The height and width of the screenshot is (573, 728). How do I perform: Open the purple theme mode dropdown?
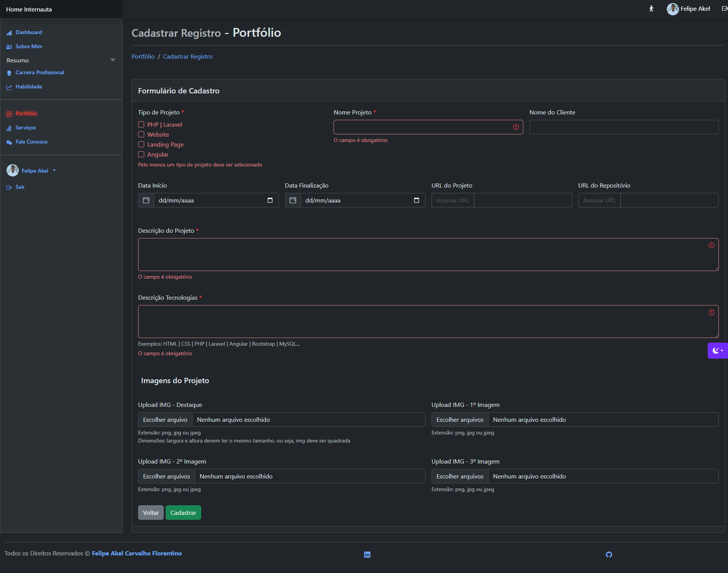717,351
